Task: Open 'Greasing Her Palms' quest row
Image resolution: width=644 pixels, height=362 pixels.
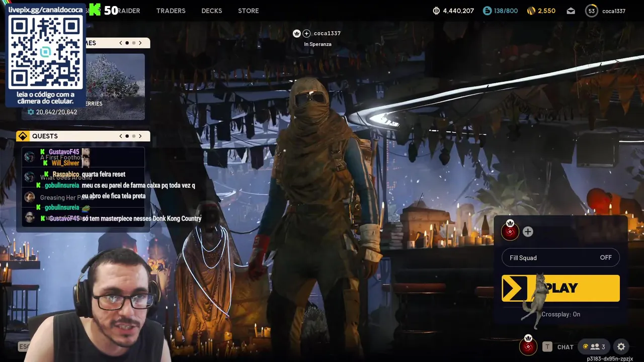Action: (83, 197)
